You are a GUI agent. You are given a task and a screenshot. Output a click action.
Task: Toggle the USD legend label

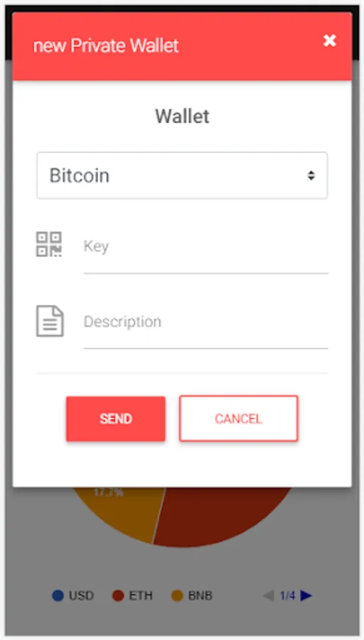(81, 596)
